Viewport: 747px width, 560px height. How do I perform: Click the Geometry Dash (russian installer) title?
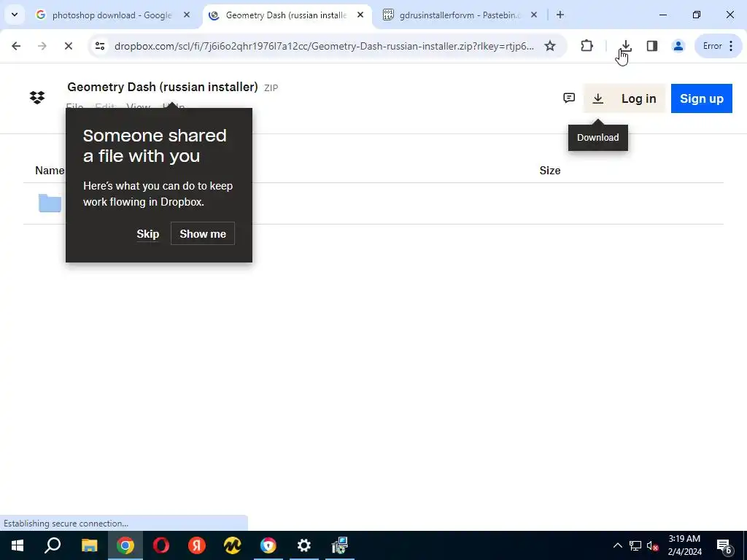(x=163, y=87)
